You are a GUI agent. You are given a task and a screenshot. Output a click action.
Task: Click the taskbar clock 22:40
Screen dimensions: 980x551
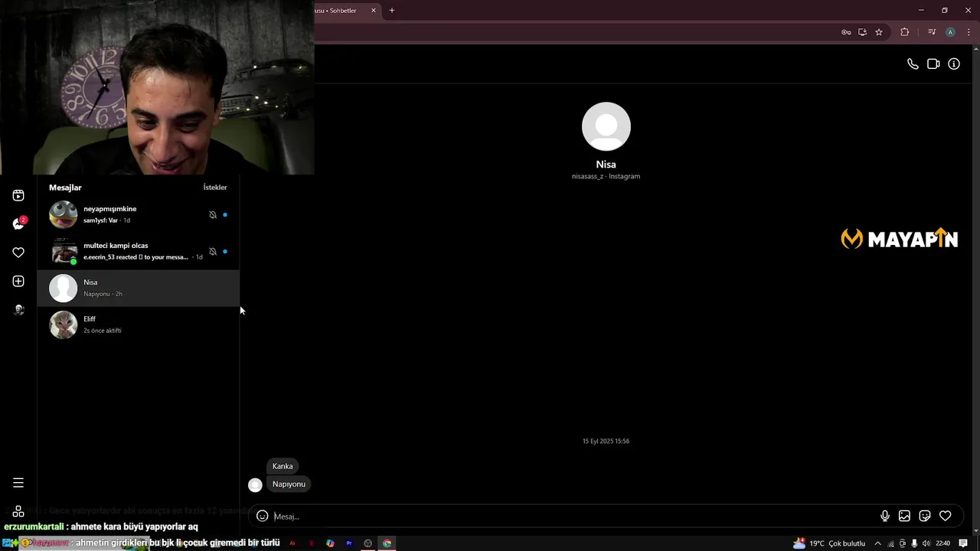[943, 543]
